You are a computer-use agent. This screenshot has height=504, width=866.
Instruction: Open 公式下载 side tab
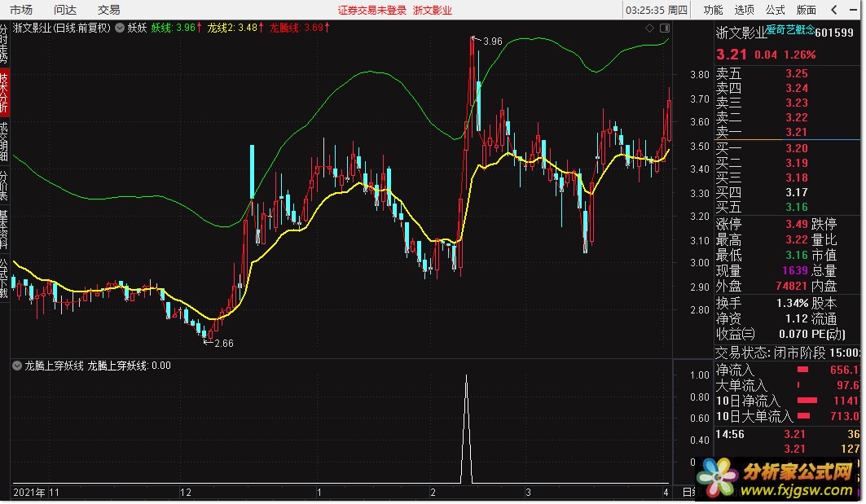tap(4, 278)
